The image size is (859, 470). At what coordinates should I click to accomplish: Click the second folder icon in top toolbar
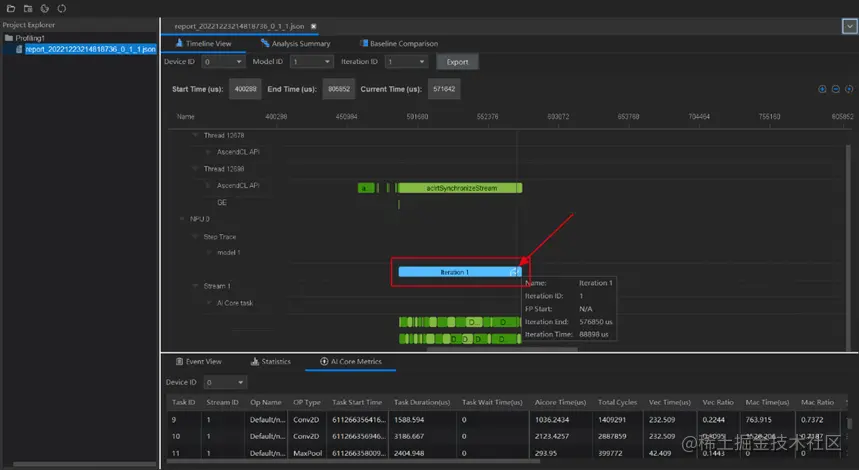tap(28, 8)
